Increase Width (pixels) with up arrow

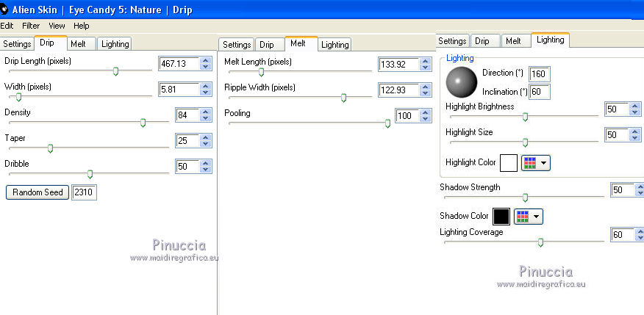coord(205,86)
